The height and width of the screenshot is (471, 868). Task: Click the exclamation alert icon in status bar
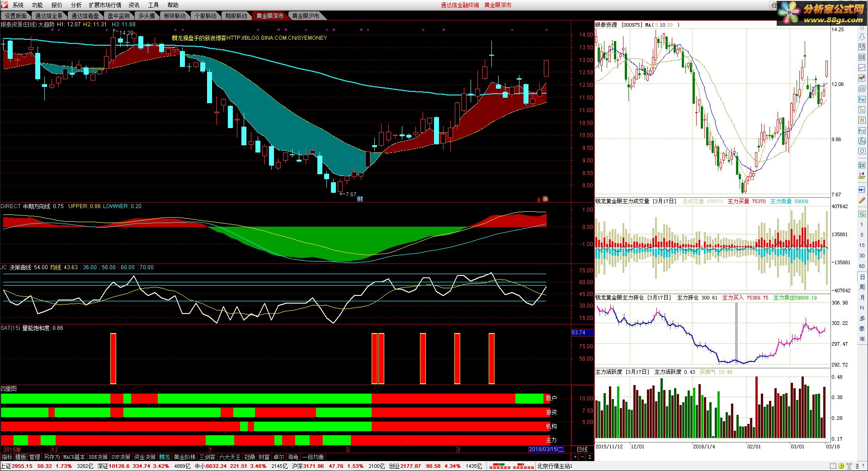(x=863, y=466)
